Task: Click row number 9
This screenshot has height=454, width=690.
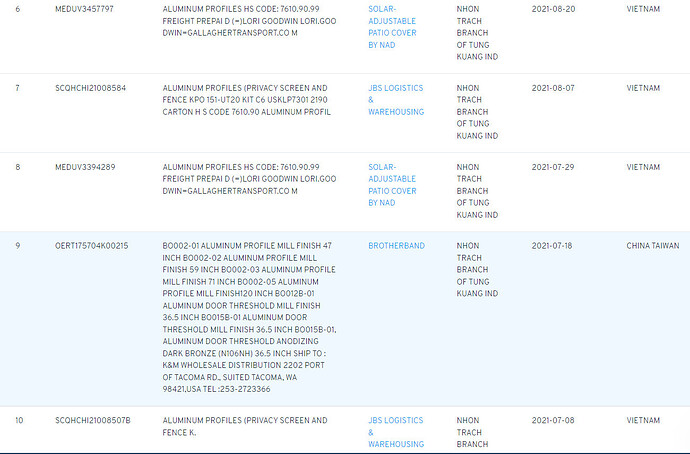Action: (x=18, y=246)
